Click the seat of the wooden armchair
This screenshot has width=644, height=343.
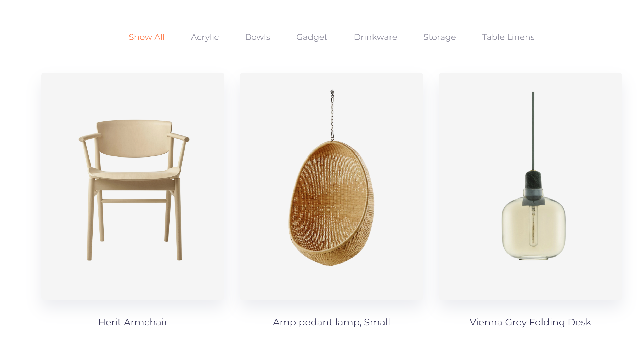pyautogui.click(x=134, y=173)
